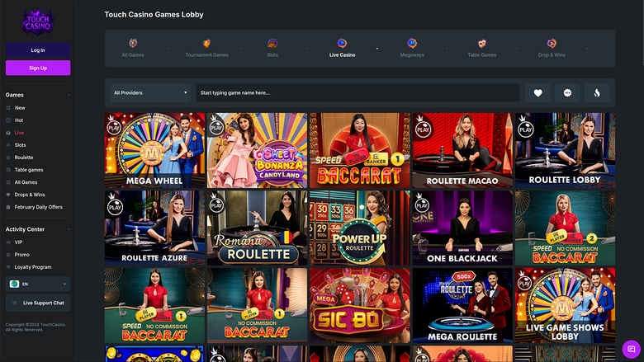Screen dimensions: 644x362
Task: Open the February Daily Offers link text
Action: (x=39, y=207)
